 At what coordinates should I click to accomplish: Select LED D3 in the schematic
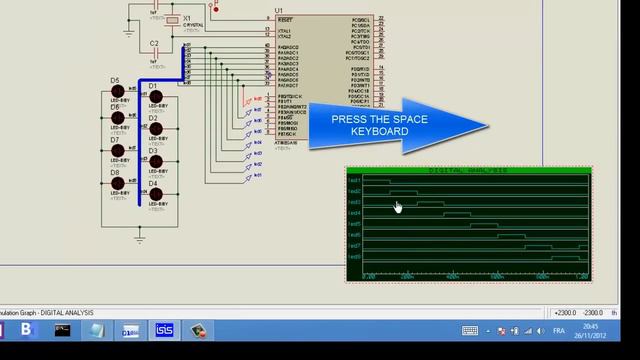pos(156,162)
